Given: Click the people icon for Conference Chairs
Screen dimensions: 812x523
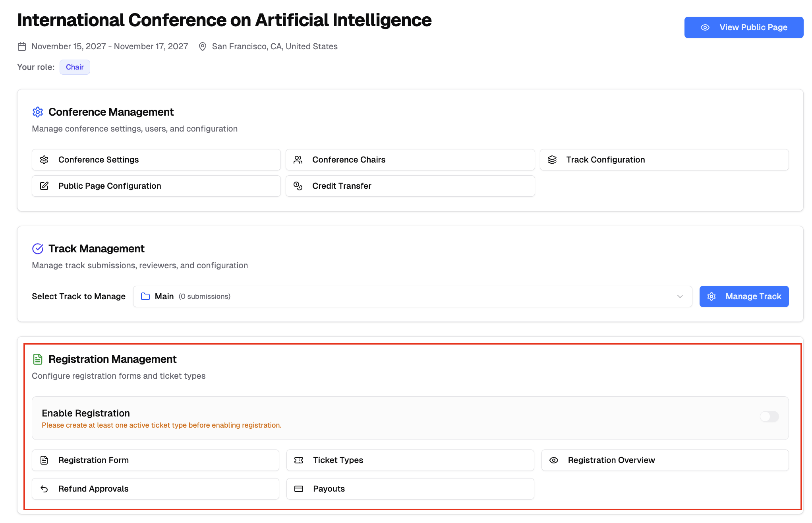Looking at the screenshot, I should point(298,160).
